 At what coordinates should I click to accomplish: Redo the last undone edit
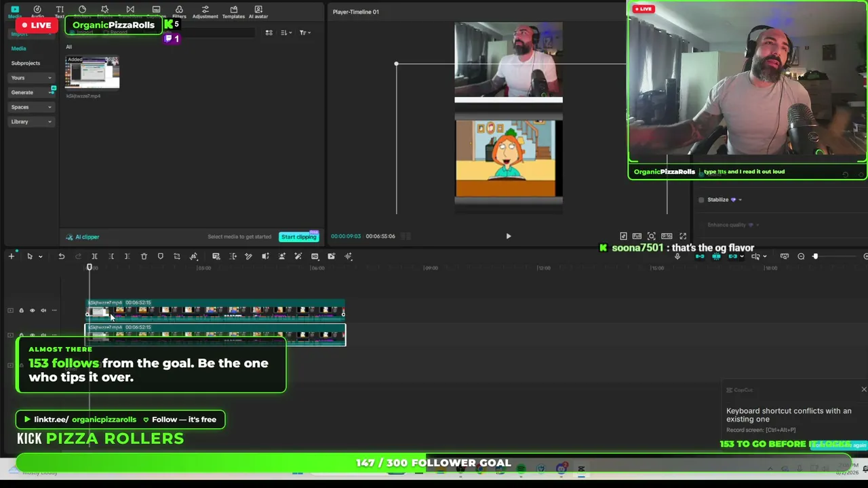[78, 256]
